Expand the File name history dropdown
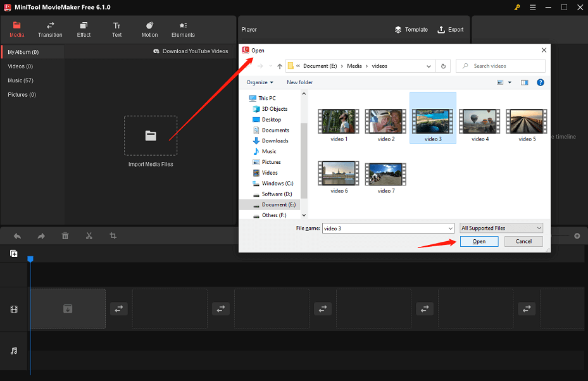The image size is (588, 381). [450, 228]
